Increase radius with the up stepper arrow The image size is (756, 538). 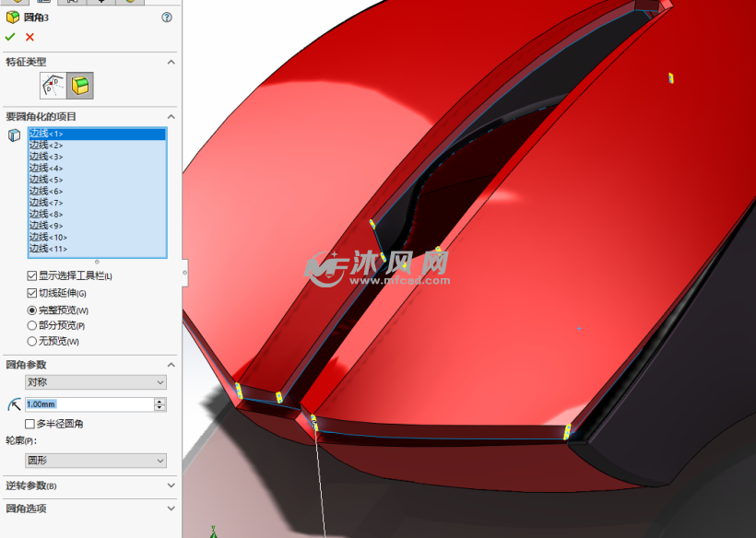point(160,402)
